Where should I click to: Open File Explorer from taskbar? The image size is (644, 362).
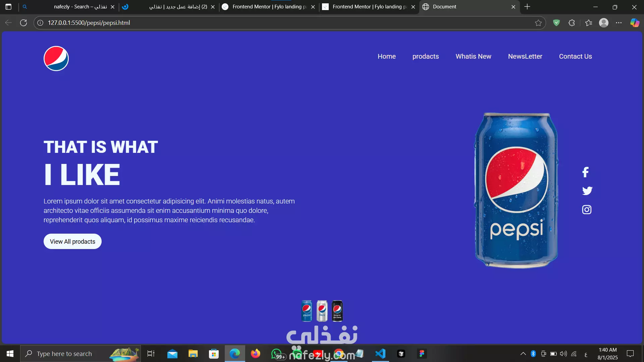tap(193, 354)
